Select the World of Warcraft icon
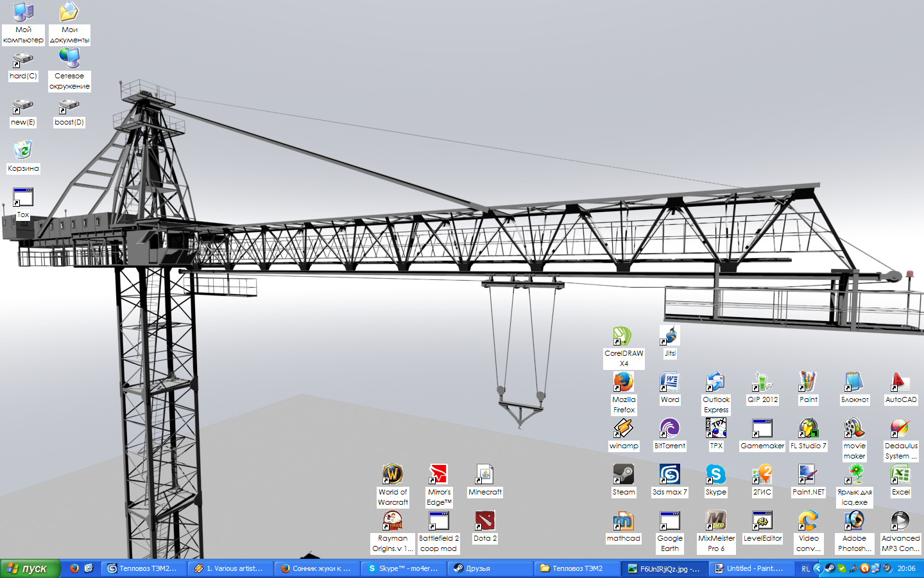 (393, 475)
